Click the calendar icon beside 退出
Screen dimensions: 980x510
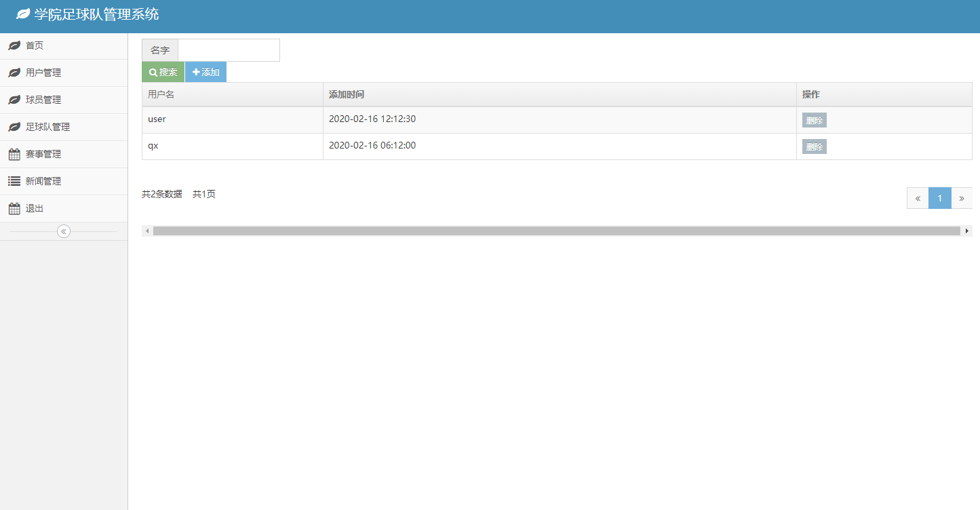[x=14, y=208]
